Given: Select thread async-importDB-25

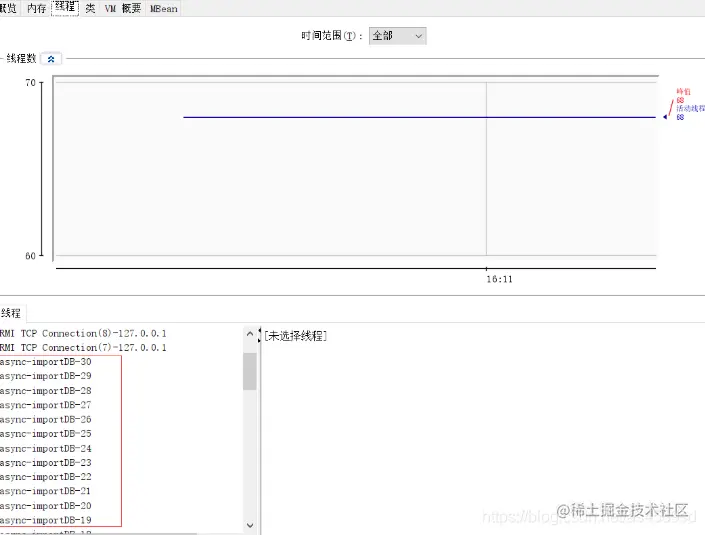Looking at the screenshot, I should tap(45, 434).
